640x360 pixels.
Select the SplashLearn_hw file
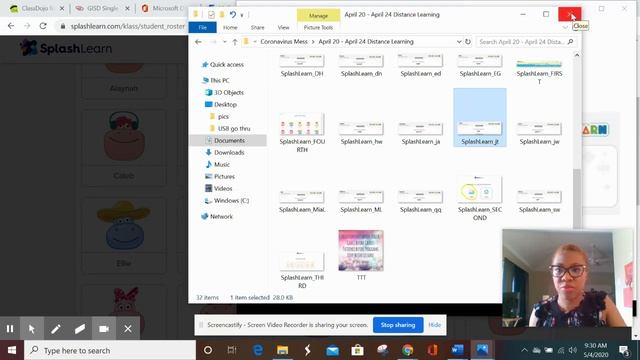tap(361, 134)
